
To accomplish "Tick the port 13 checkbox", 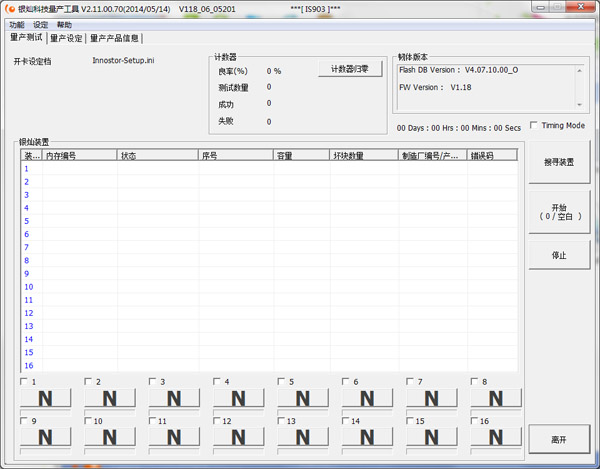I will pyautogui.click(x=281, y=421).
